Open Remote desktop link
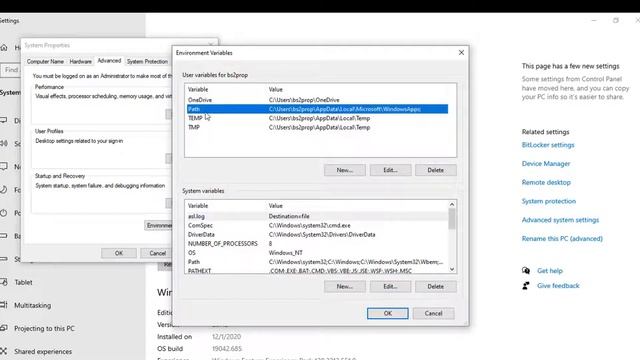640x360 pixels. [546, 182]
